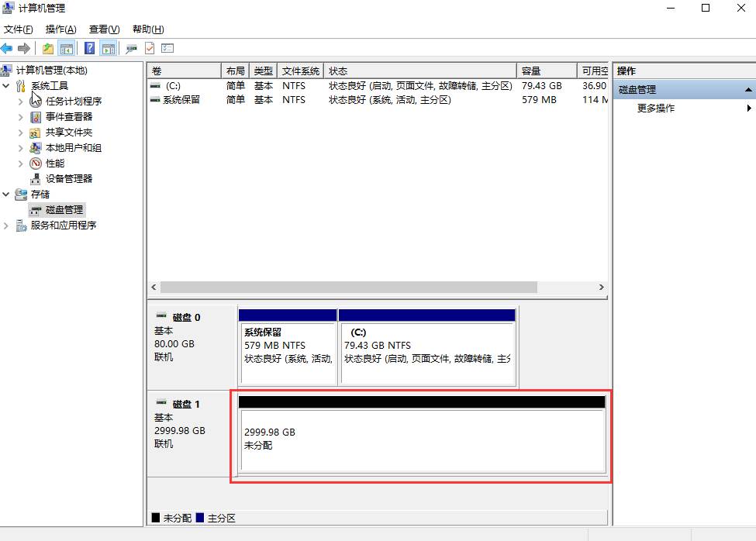Sort by the 可用空间 column header

pyautogui.click(x=593, y=71)
